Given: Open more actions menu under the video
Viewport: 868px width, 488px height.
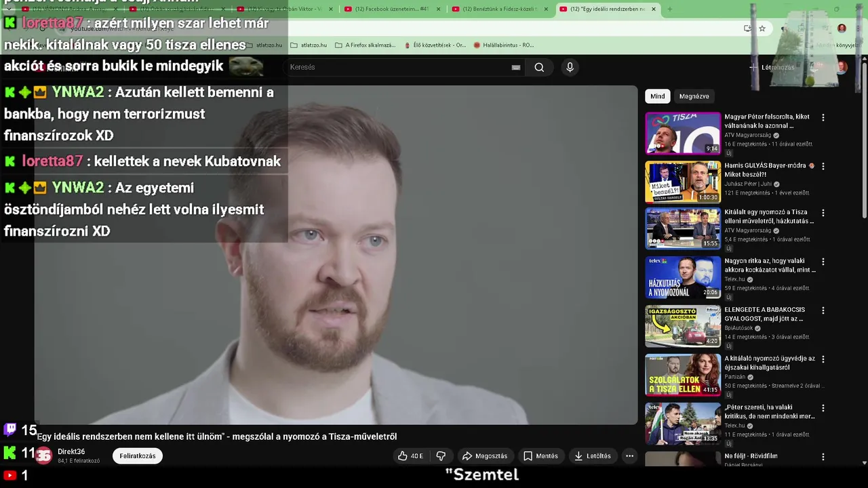Looking at the screenshot, I should click(629, 456).
